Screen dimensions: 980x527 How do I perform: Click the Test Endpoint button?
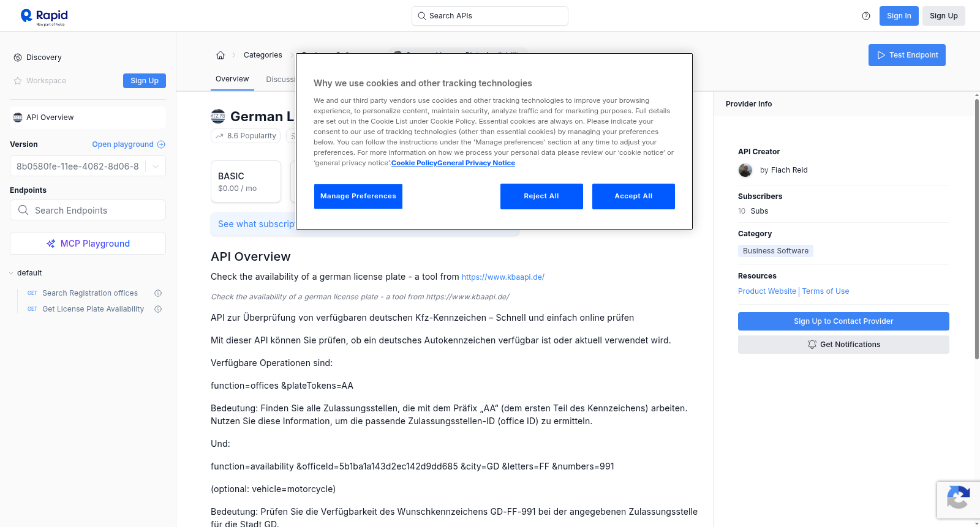tap(907, 55)
